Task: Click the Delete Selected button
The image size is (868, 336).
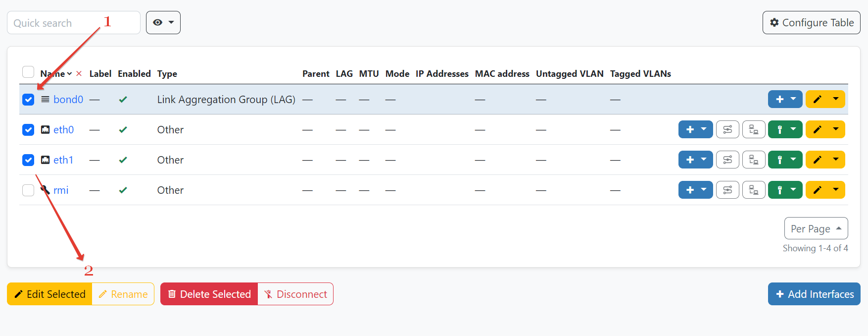Action: pyautogui.click(x=209, y=294)
